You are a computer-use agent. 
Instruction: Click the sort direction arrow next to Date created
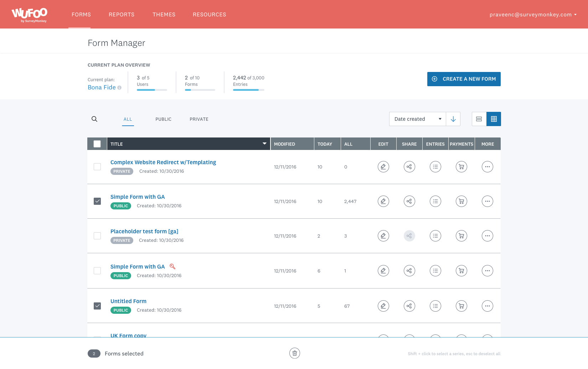pos(453,119)
